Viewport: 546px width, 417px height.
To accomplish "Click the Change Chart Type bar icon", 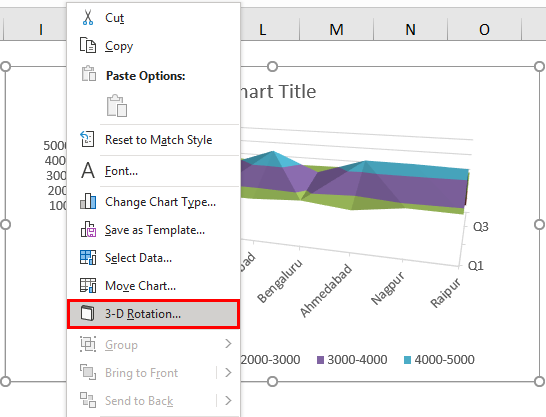I will 88,202.
